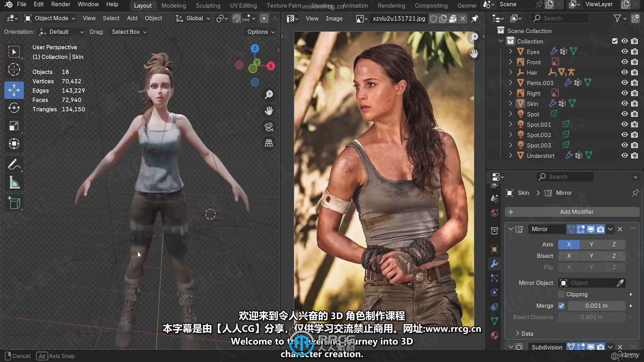Click the Add Modifier button
Screen dimensions: 644x362
(x=572, y=212)
